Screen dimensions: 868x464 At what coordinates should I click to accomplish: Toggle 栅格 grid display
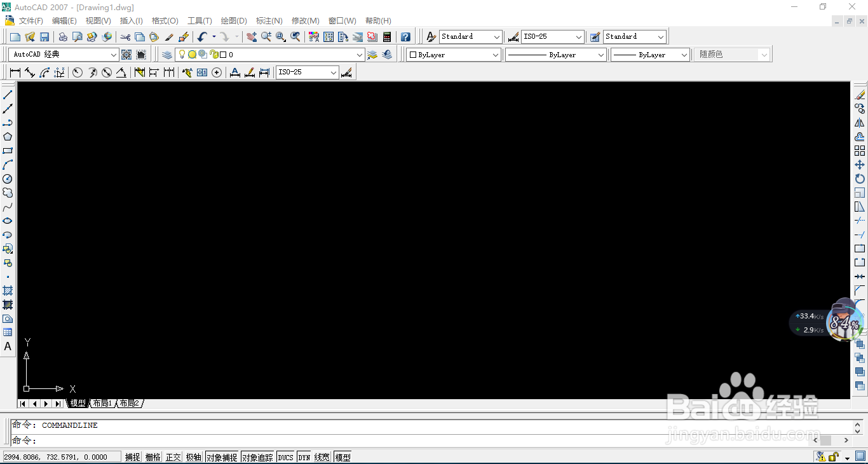tap(153, 457)
